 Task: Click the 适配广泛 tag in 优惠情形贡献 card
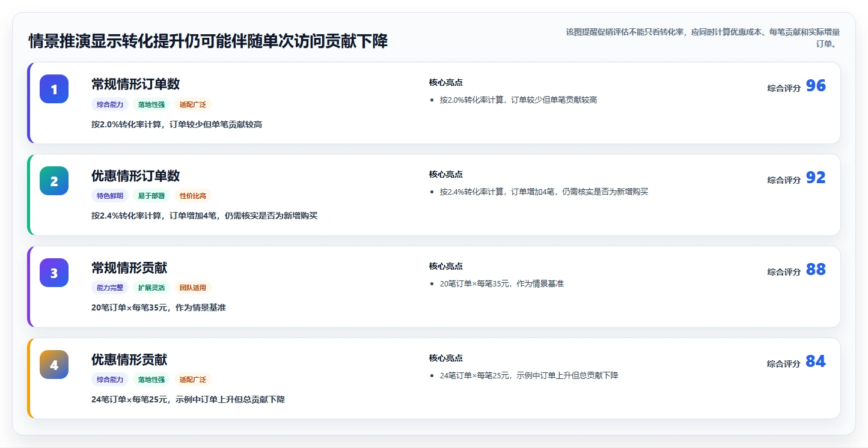click(193, 380)
